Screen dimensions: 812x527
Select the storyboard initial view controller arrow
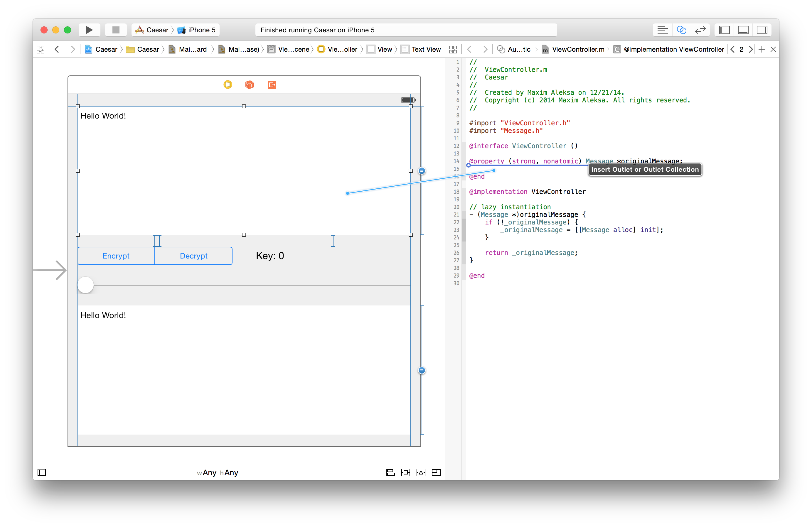50,271
